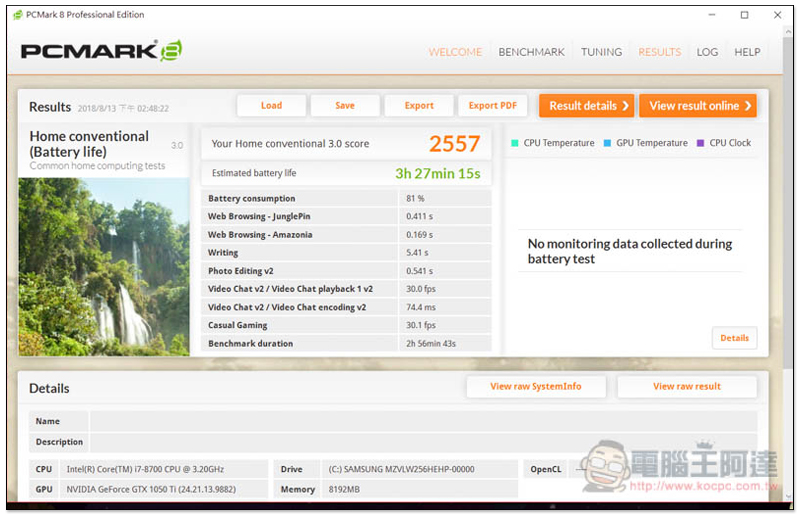Viewport: 800px width, 516px height.
Task: Click the Name input field
Action: 423,422
